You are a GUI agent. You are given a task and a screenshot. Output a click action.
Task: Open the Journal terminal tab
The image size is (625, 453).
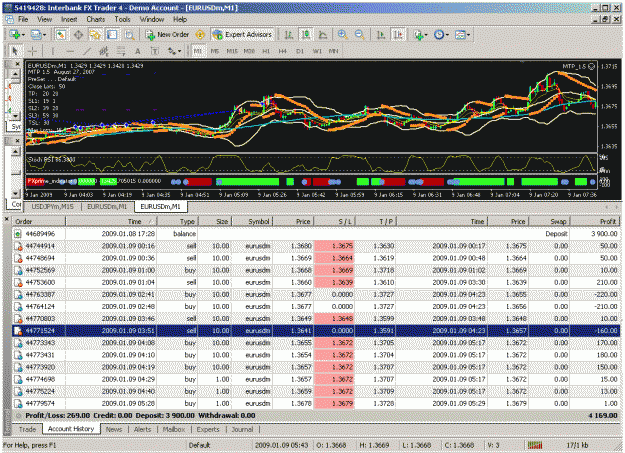click(x=242, y=429)
